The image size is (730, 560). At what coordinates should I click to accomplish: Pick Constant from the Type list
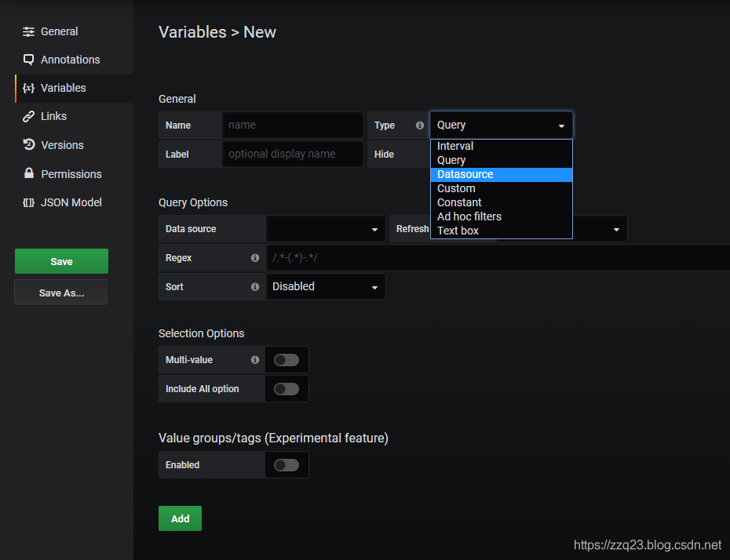coord(501,202)
